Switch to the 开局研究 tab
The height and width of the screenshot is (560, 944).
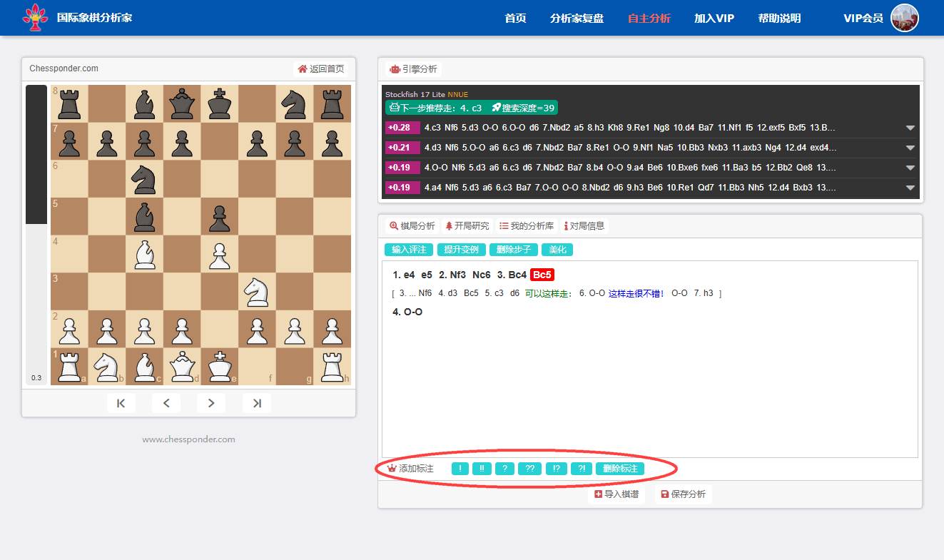[x=467, y=226]
